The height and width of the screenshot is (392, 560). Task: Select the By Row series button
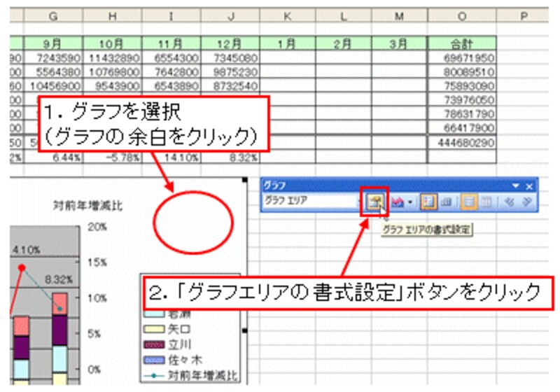tap(469, 202)
